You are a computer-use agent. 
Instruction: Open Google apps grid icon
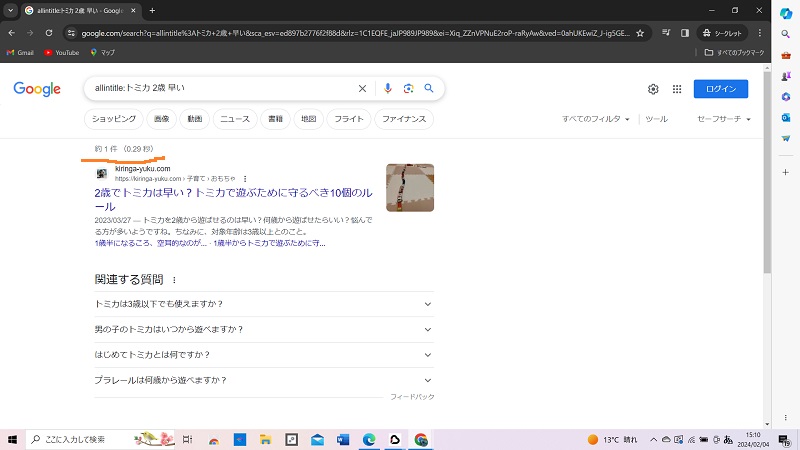click(677, 89)
